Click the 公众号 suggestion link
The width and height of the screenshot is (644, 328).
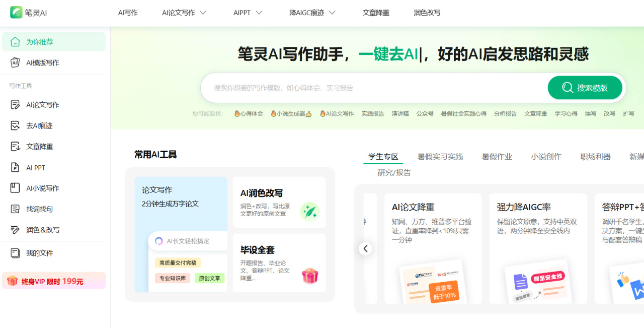click(x=425, y=114)
